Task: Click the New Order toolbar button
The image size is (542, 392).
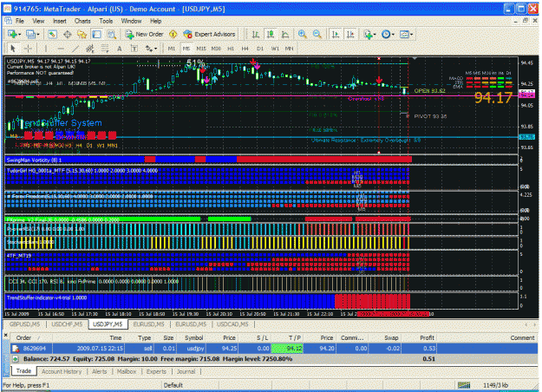Action: click(144, 34)
